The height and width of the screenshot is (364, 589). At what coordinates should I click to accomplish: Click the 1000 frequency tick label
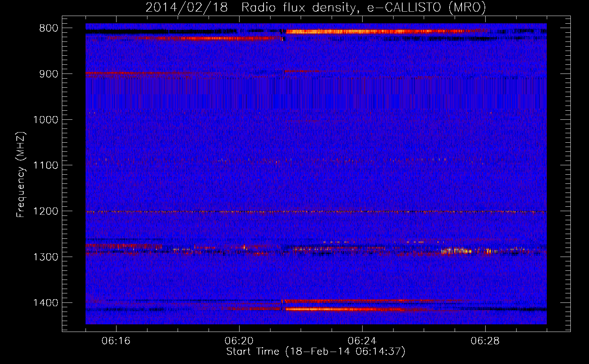(x=46, y=120)
